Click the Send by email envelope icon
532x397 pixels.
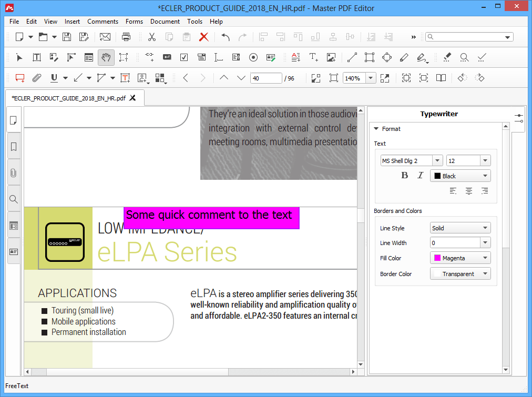(105, 37)
